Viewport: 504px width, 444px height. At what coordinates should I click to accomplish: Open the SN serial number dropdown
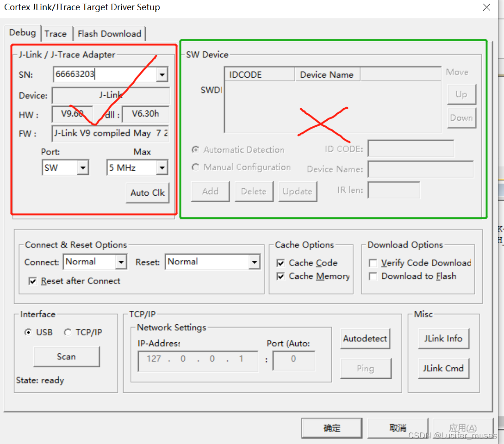pyautogui.click(x=163, y=74)
